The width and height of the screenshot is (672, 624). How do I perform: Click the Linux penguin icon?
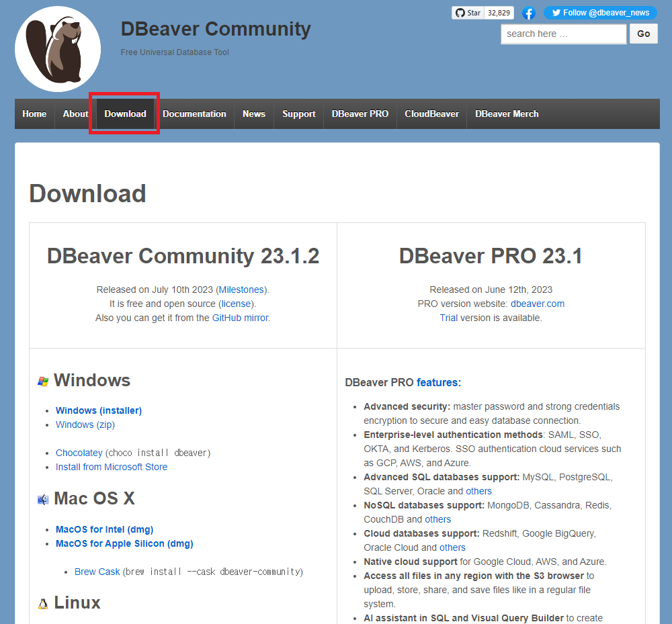click(43, 603)
